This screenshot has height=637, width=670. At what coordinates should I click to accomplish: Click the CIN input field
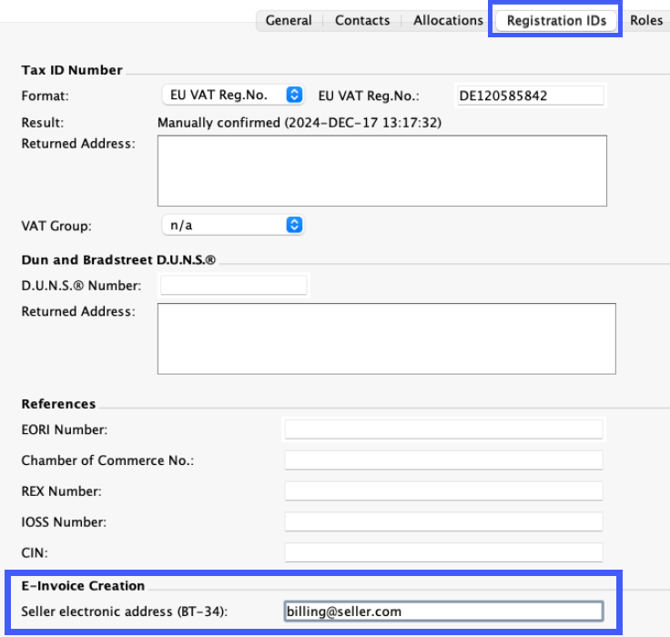[444, 552]
